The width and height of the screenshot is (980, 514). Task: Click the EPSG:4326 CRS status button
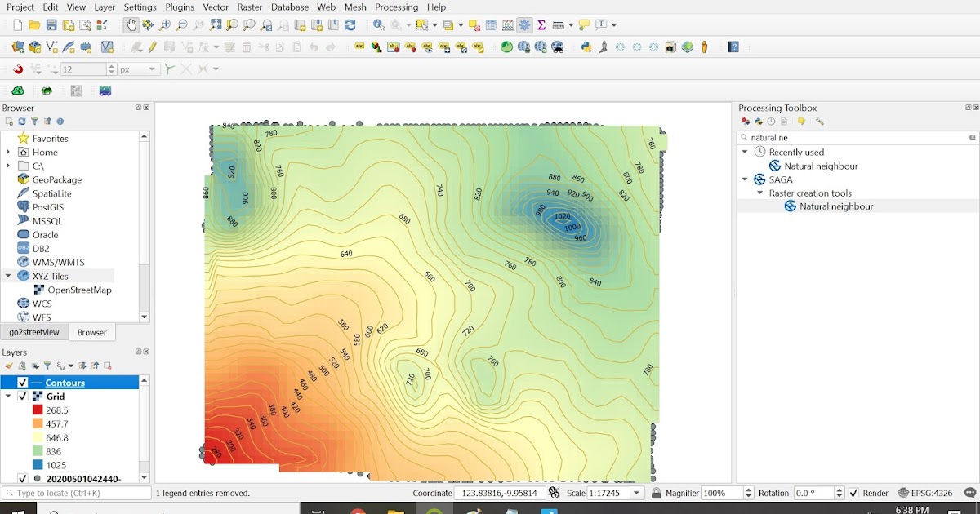click(931, 493)
